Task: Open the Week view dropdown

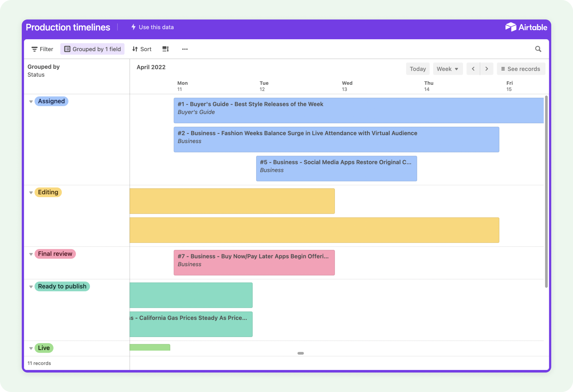Action: (448, 69)
